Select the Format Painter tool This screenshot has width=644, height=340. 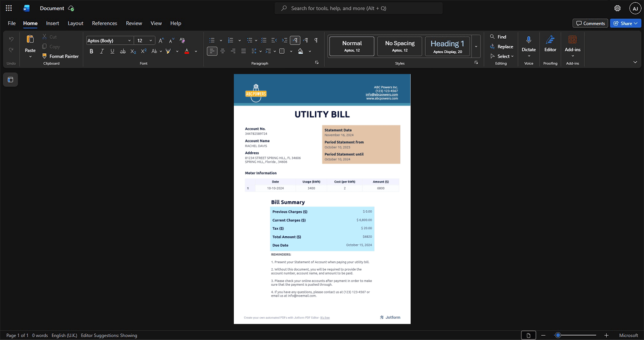60,56
